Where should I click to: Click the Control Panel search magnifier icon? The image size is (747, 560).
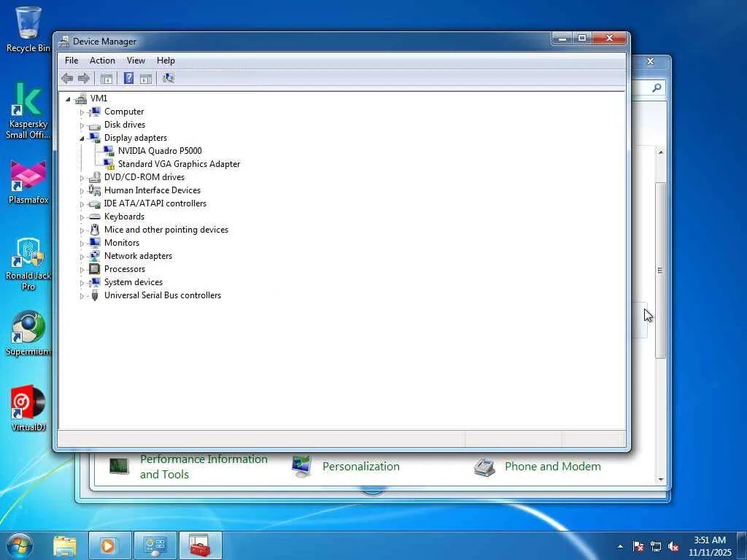click(x=657, y=87)
